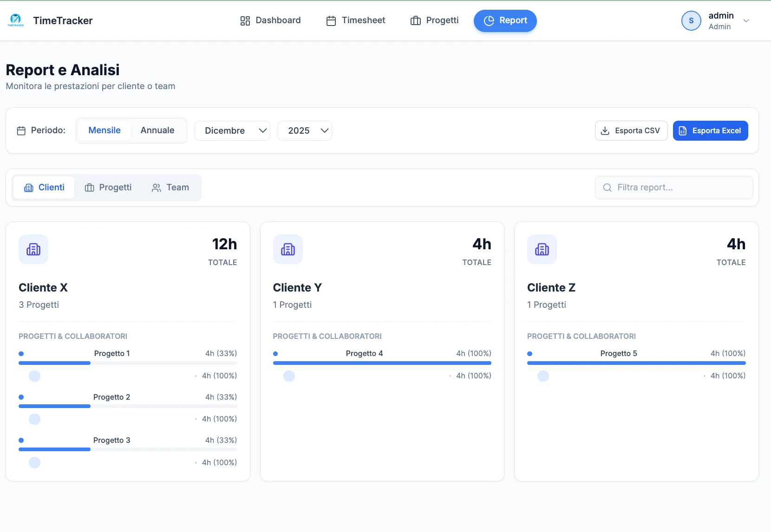Open Progetti in the top navigation
The height and width of the screenshot is (532, 771).
pos(435,20)
